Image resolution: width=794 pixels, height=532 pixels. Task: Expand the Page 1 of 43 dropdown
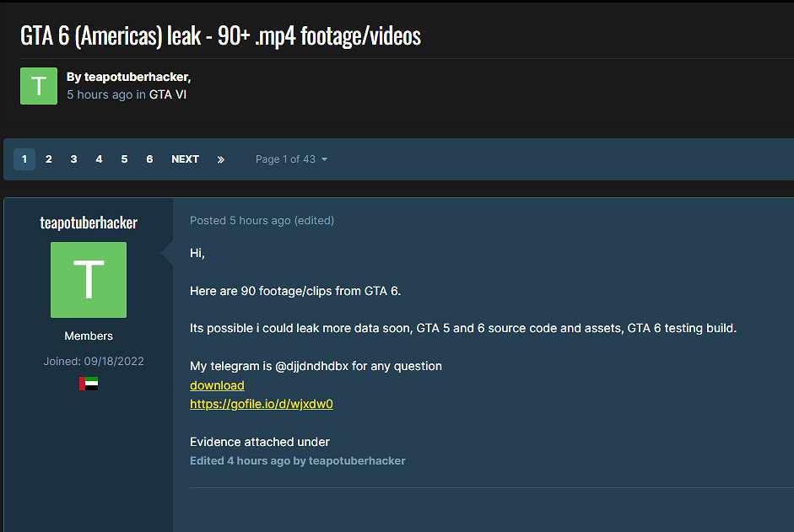(x=291, y=159)
